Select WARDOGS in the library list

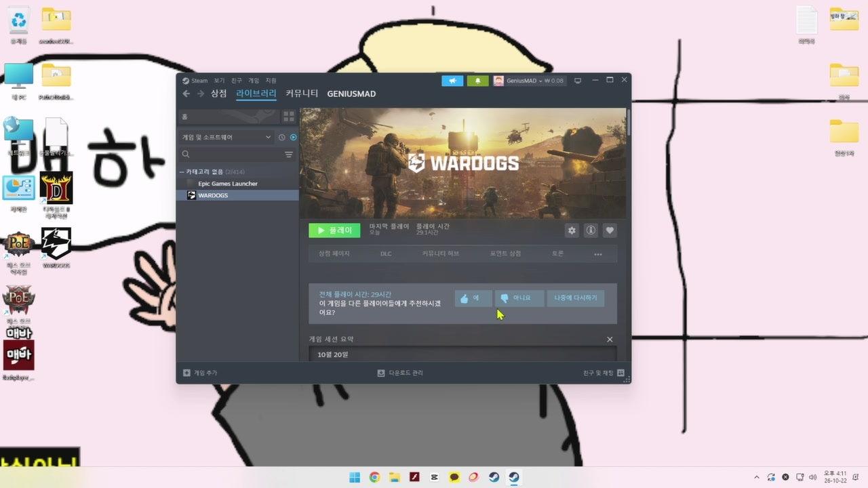[237, 195]
